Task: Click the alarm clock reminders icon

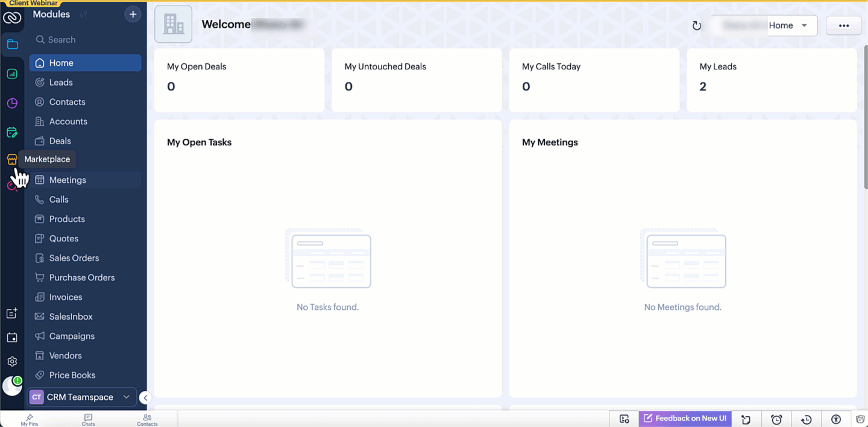Action: (x=776, y=419)
